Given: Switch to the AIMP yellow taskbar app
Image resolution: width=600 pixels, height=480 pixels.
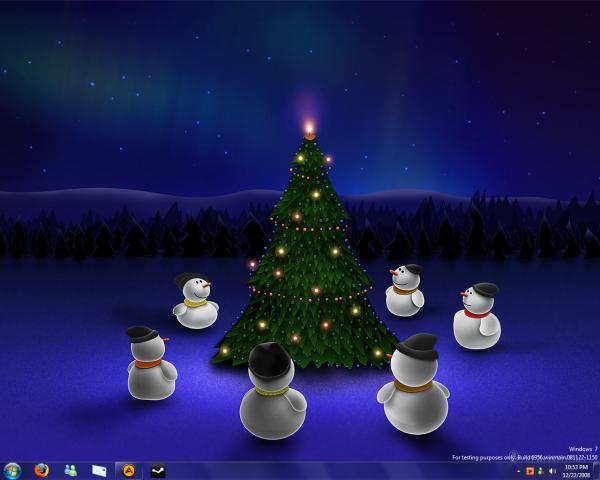Looking at the screenshot, I should (x=129, y=471).
